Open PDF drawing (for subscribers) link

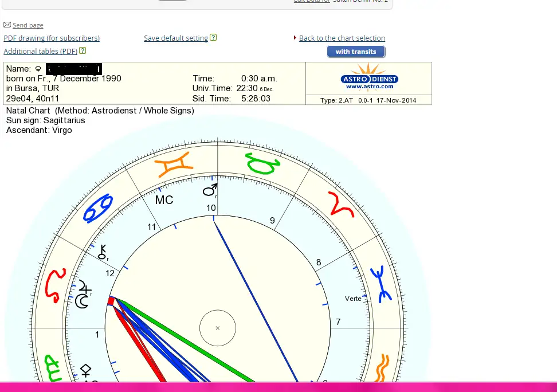tap(52, 38)
